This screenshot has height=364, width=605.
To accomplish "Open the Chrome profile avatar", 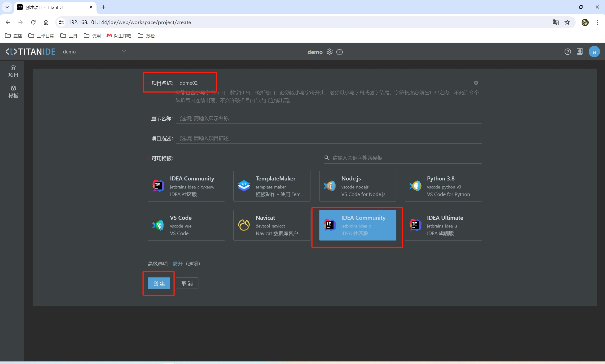I will 585,22.
